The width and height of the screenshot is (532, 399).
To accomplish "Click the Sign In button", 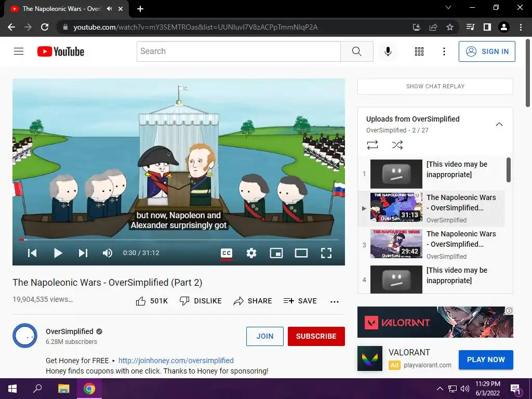I will pyautogui.click(x=487, y=51).
